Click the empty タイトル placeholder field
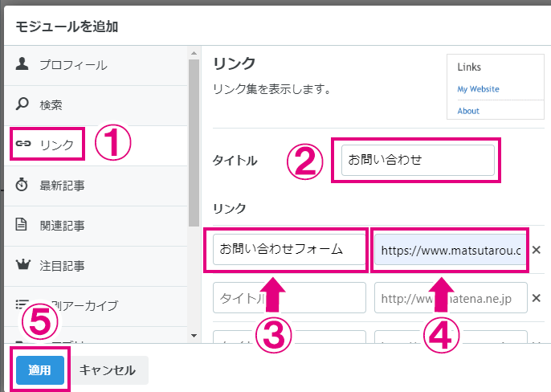The width and height of the screenshot is (551, 392). [289, 297]
